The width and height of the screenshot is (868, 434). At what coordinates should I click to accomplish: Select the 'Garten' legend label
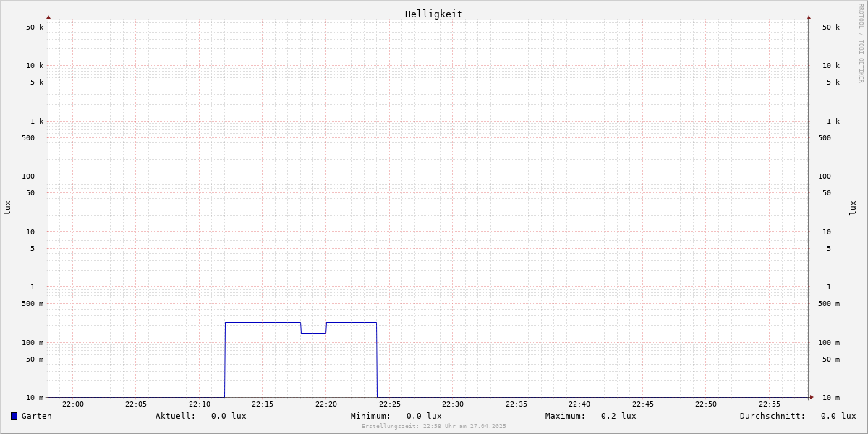[37, 416]
